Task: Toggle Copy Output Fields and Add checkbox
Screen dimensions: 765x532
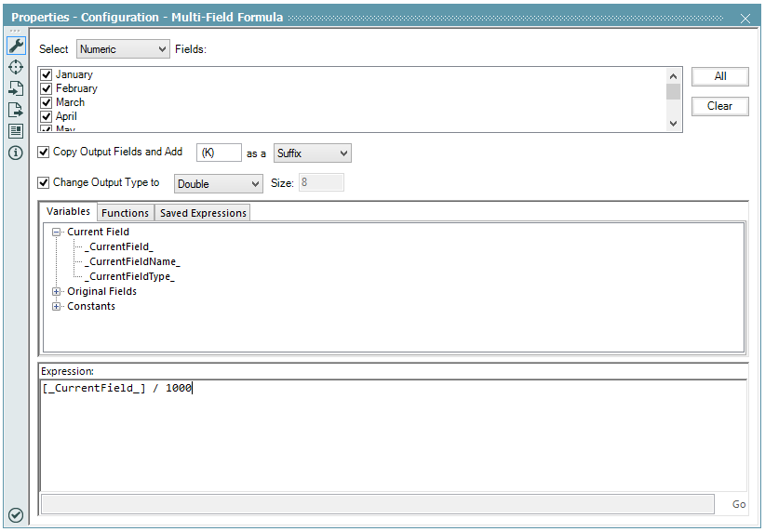Action: click(44, 152)
